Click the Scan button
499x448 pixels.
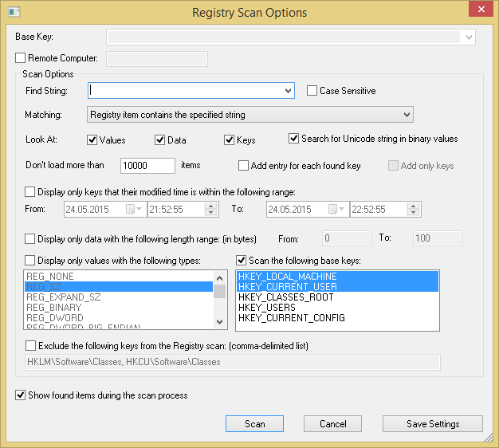pyautogui.click(x=254, y=424)
